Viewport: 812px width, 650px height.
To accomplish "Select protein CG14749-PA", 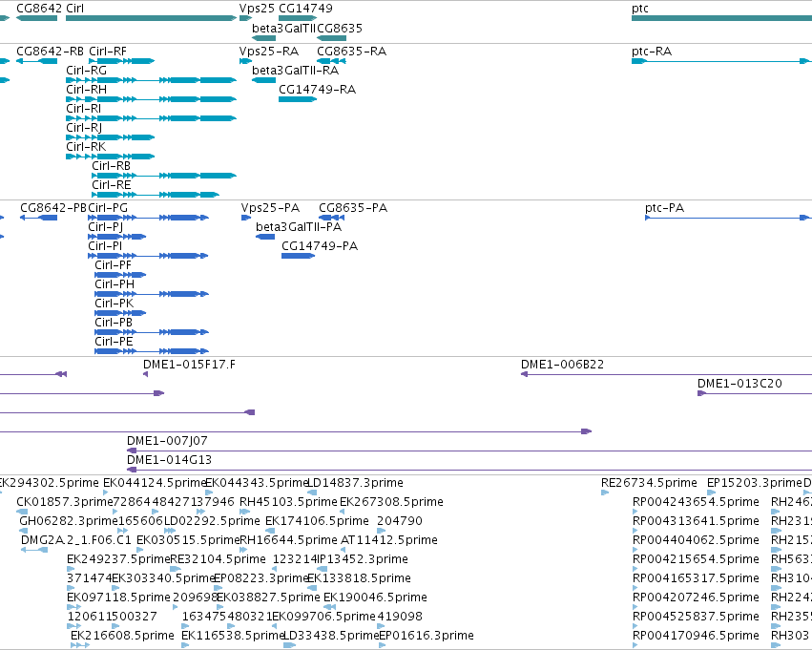I will [320, 246].
